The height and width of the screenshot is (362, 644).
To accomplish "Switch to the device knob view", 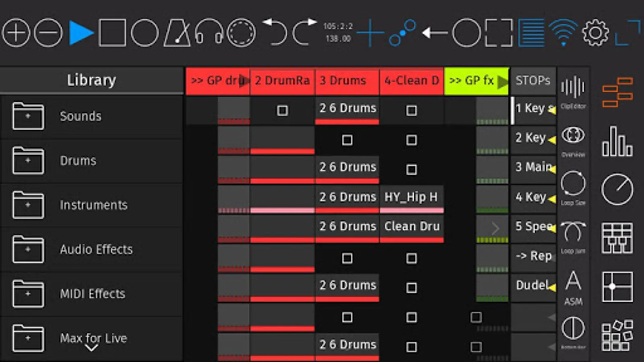I will (x=617, y=189).
